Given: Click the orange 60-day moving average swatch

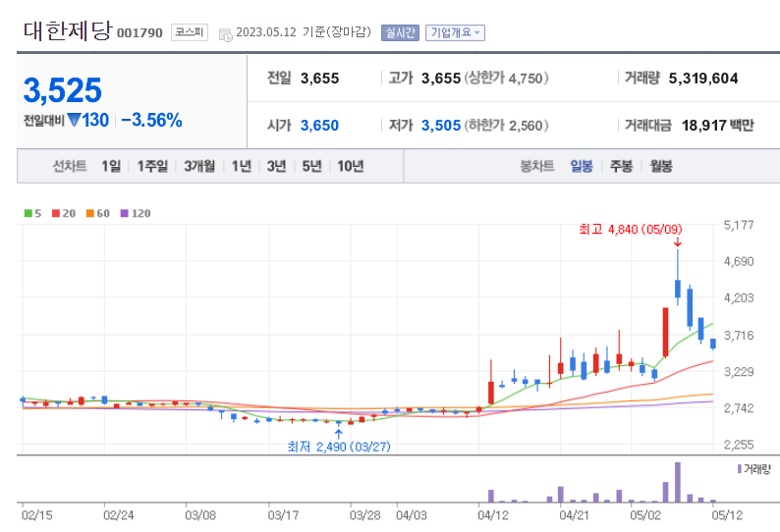Looking at the screenshot, I should pyautogui.click(x=90, y=213).
